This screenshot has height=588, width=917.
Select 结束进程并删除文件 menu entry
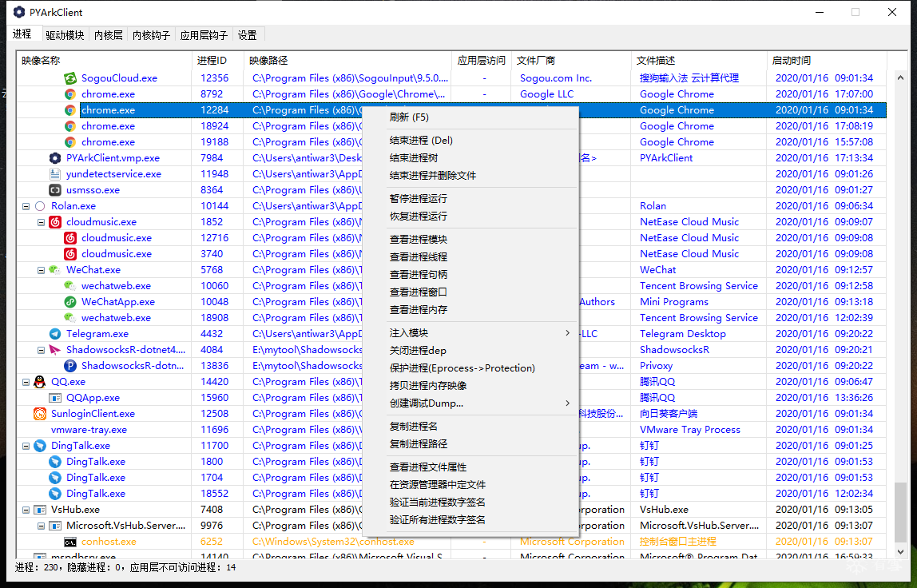pyautogui.click(x=470, y=176)
